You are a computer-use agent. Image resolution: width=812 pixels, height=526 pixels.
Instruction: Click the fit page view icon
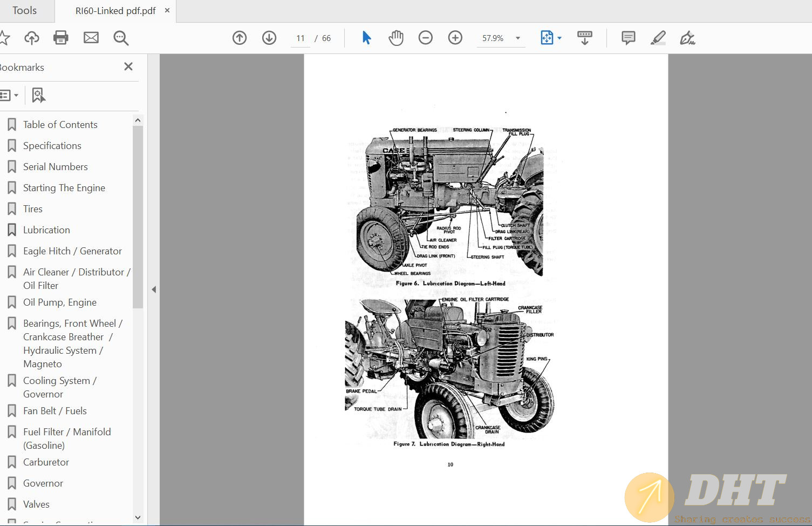tap(547, 38)
